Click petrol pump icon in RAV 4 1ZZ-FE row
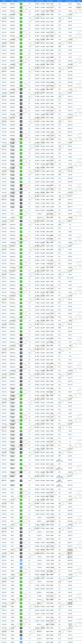 tap(21, 489)
